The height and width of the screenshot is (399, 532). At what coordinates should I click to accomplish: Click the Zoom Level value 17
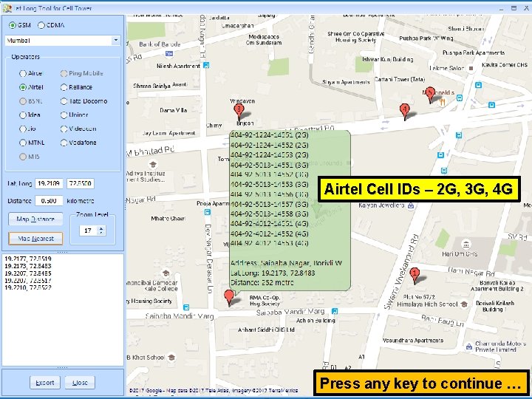tap(88, 231)
